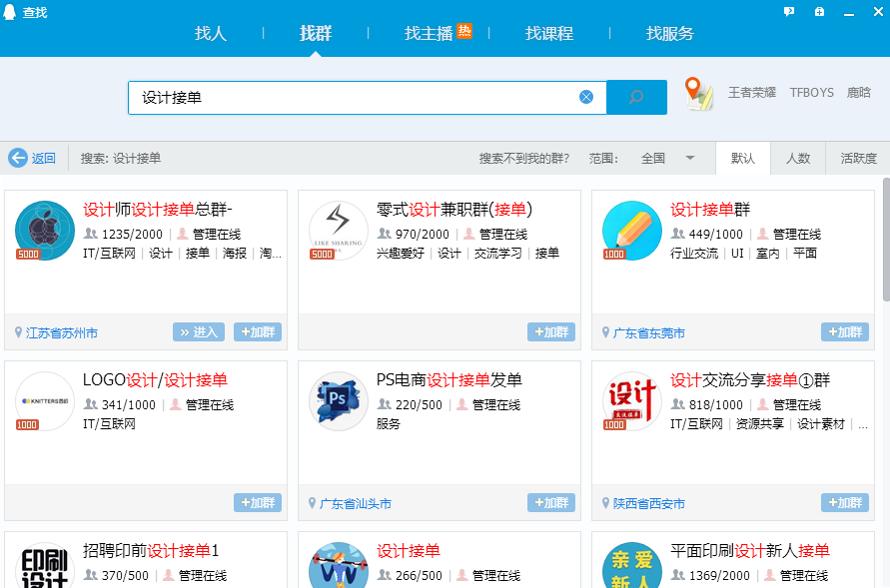Click 加群 on 零式设计兼职群
This screenshot has width=890, height=588.
[x=550, y=331]
